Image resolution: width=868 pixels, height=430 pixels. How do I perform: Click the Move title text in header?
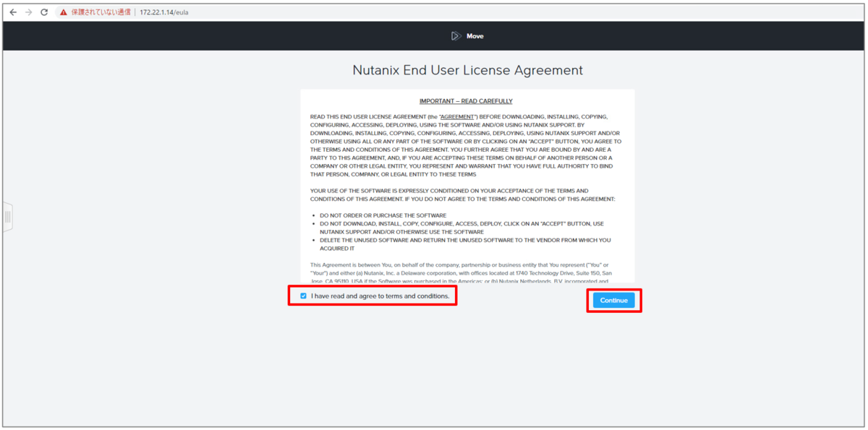(475, 36)
